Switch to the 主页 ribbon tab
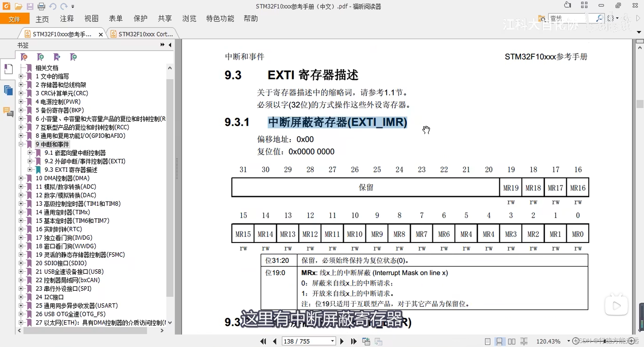 [42, 19]
